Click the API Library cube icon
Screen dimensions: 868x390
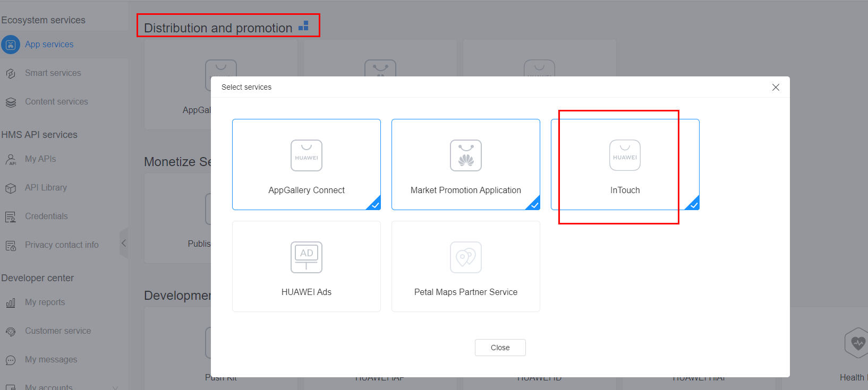(x=11, y=188)
